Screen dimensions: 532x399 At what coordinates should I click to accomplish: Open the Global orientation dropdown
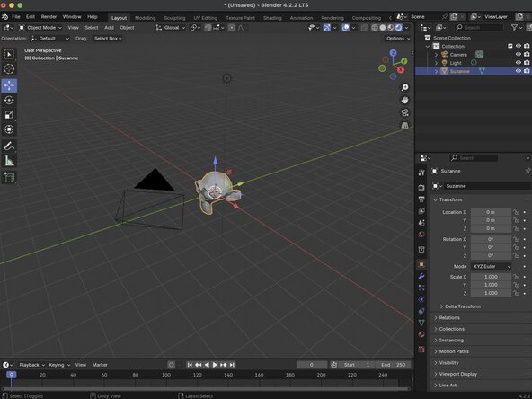point(171,28)
